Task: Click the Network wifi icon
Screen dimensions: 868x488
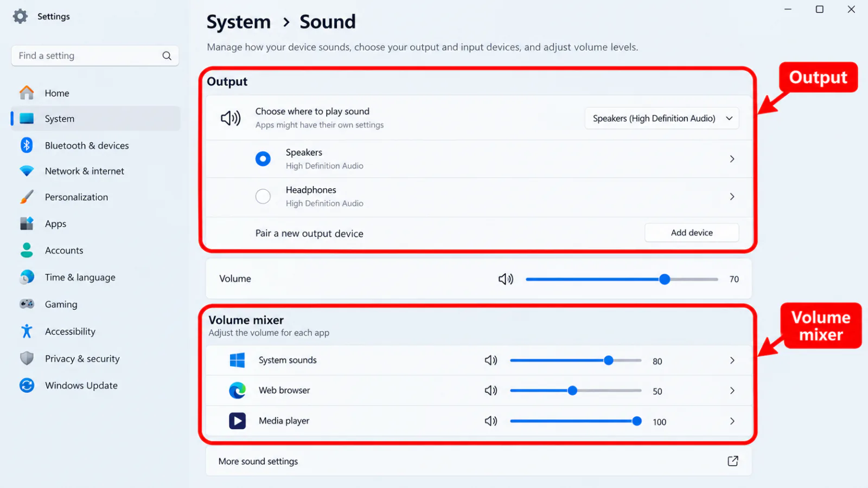Action: point(27,171)
